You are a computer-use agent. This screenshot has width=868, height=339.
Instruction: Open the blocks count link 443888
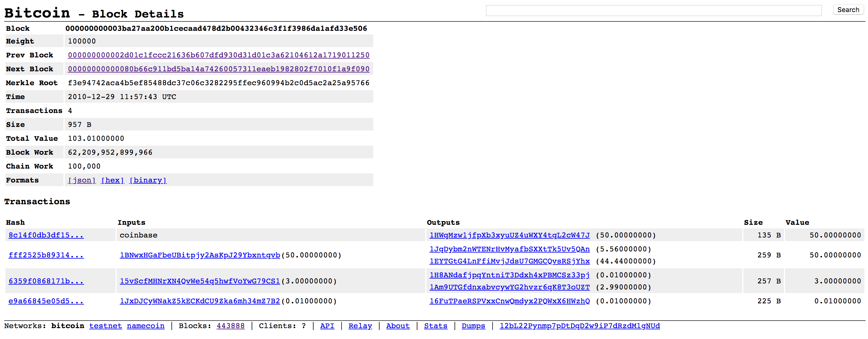(x=230, y=326)
